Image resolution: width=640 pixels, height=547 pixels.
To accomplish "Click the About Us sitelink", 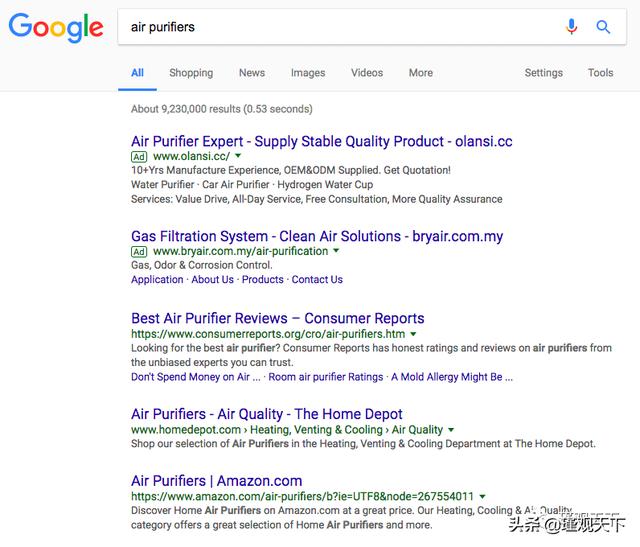I will tap(213, 280).
